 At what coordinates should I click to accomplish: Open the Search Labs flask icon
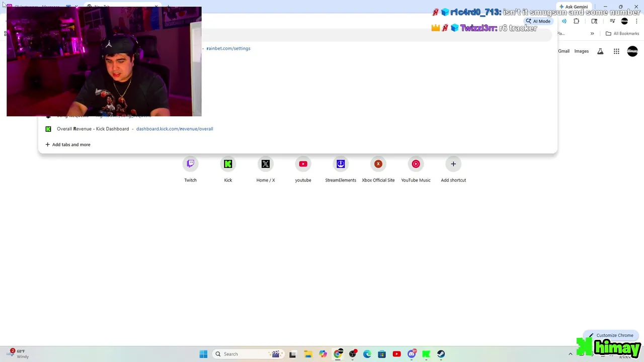tap(600, 51)
